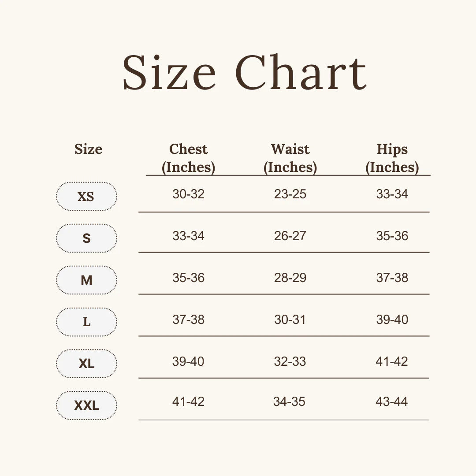Click the Size Chart title
This screenshot has height=476, width=476.
[x=245, y=72]
